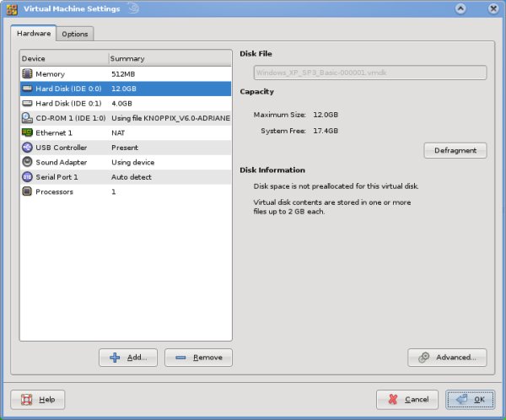The width and height of the screenshot is (506, 420).
Task: Click the NAT summary value
Action: (x=118, y=132)
